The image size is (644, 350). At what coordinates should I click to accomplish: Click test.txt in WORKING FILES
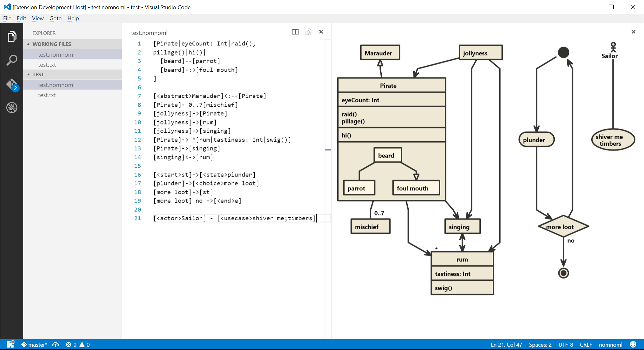[48, 64]
